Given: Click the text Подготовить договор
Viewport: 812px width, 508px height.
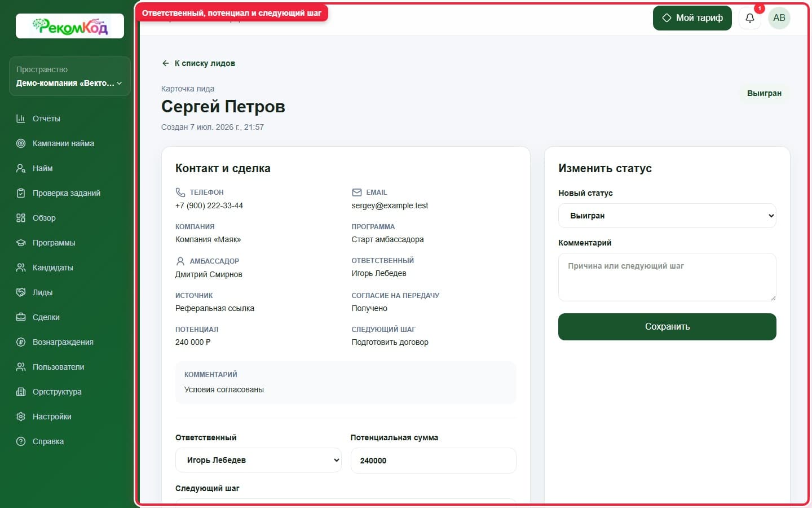Looking at the screenshot, I should [x=390, y=342].
